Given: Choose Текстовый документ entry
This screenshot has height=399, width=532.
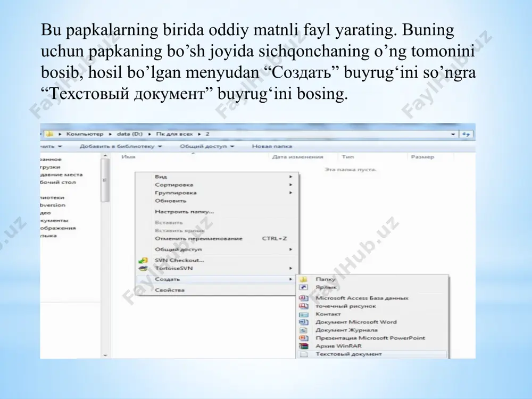Looking at the screenshot, I should [x=372, y=354].
